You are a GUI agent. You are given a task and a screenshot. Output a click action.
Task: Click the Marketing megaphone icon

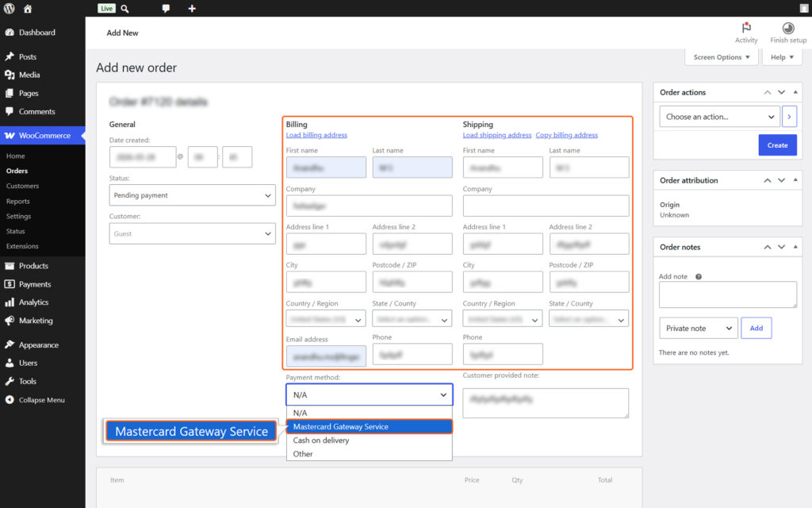coord(10,321)
